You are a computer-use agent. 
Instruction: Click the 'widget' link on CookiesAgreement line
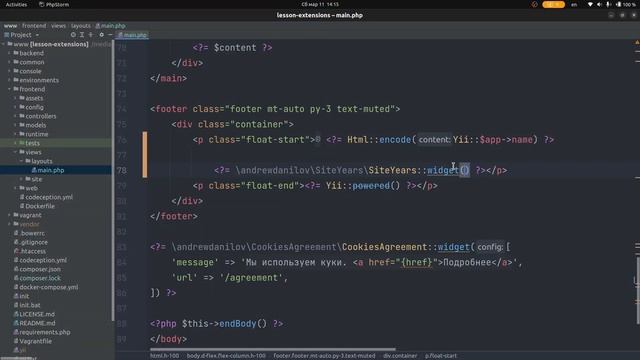pyautogui.click(x=453, y=247)
